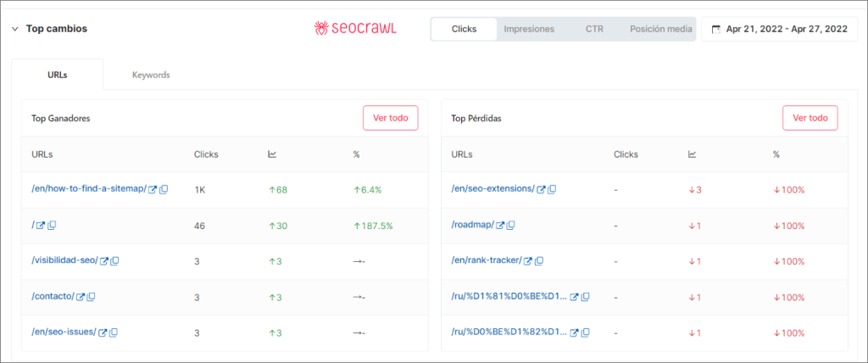Open the /en/seo-issues/ URL link
The height and width of the screenshot is (363, 868).
[x=64, y=332]
